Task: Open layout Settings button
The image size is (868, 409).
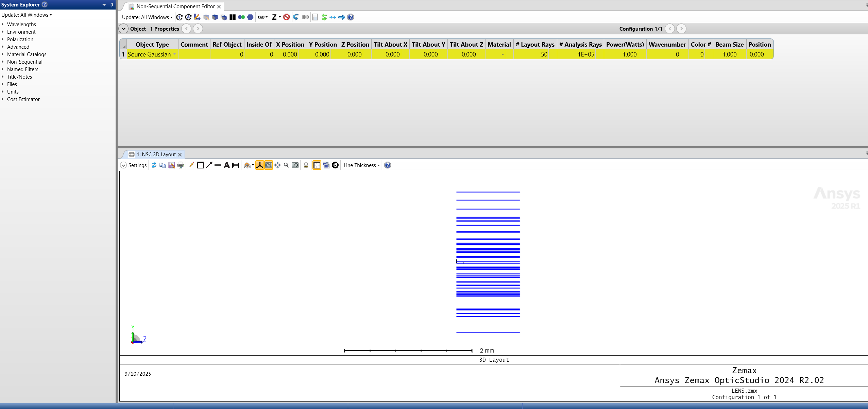Action: point(134,165)
